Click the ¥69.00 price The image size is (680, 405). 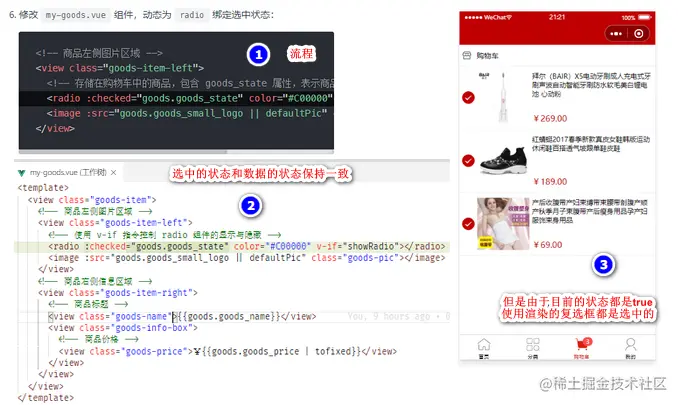click(x=548, y=245)
